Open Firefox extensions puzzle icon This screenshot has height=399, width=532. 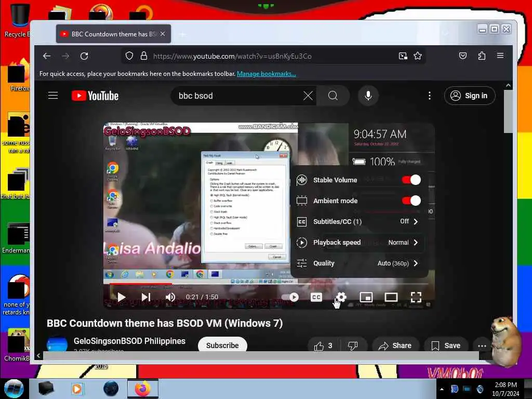click(482, 56)
